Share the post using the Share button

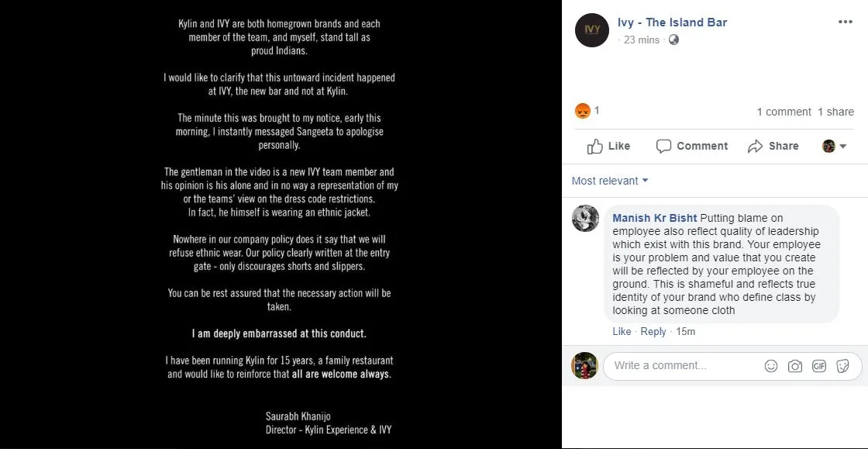point(773,146)
